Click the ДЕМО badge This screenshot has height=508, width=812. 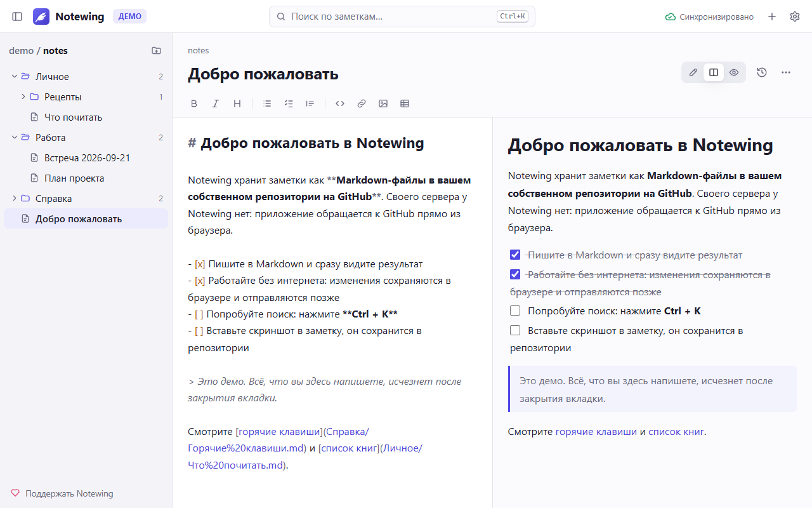[x=129, y=17]
